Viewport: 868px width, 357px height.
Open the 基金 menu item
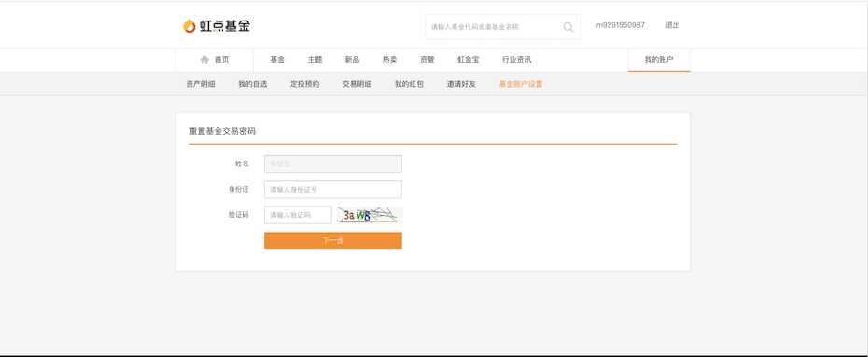coord(277,60)
